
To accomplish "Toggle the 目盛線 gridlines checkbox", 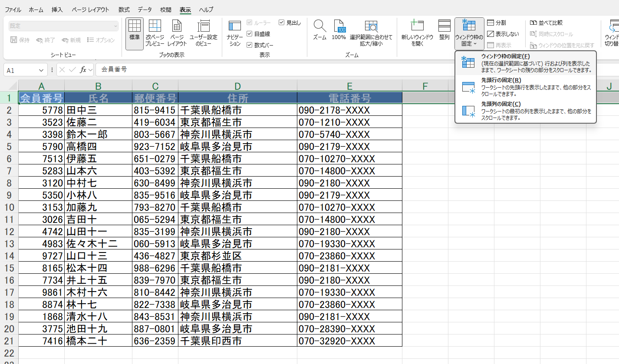I will [249, 34].
